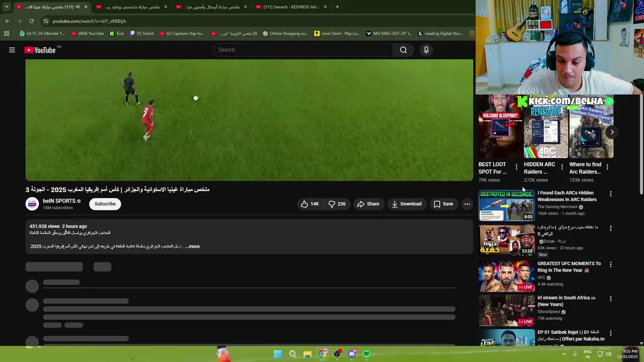Screen dimensions: 644x362
Task: Open the tab search dropdown arrow
Action: [7, 7]
